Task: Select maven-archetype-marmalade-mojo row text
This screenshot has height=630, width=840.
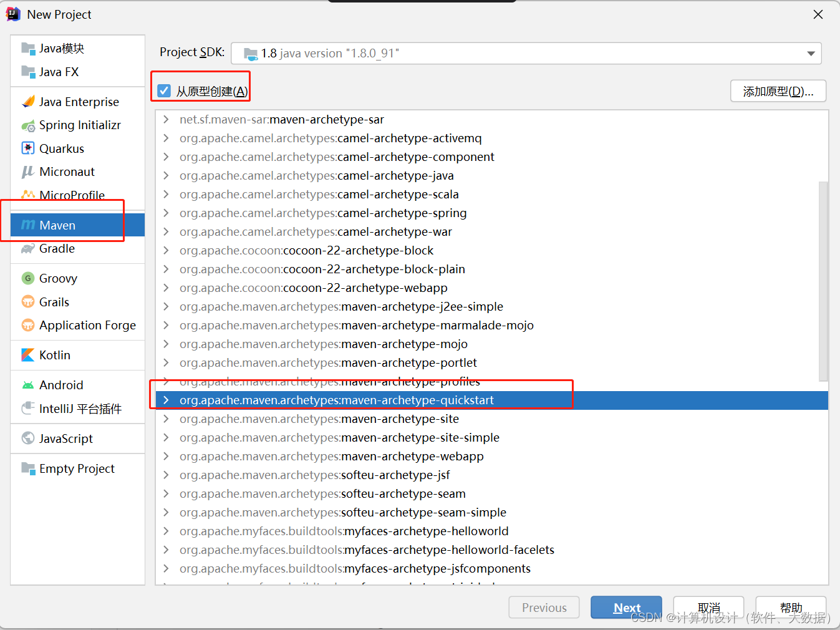Action: 357,325
